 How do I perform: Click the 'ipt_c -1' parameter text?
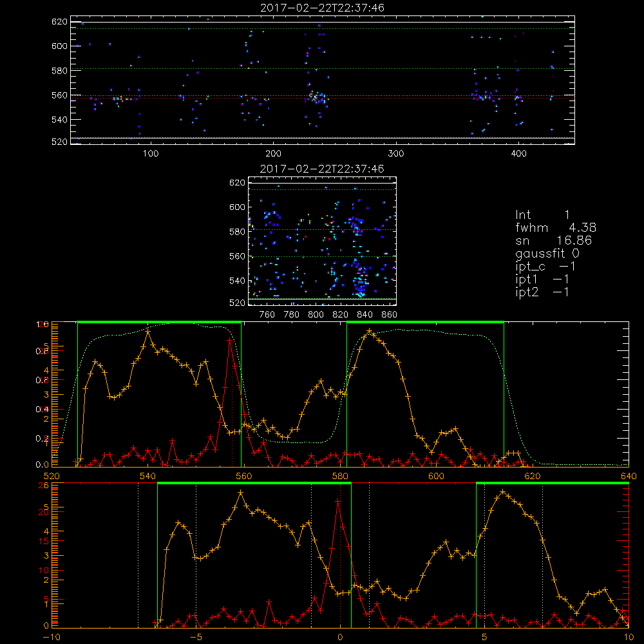[545, 267]
